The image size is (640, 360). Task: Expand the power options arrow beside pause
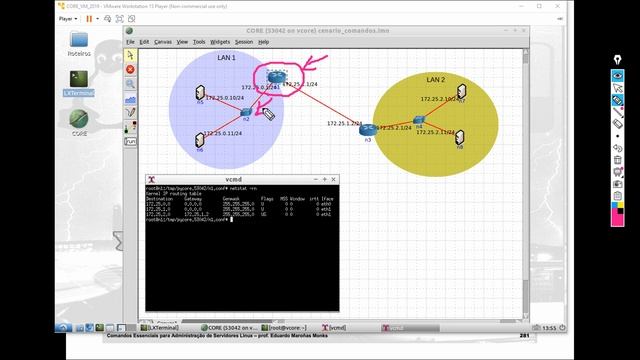98,19
